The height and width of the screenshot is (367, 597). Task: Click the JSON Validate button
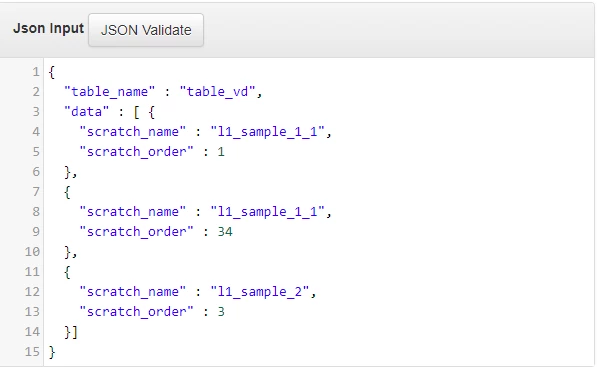[146, 30]
